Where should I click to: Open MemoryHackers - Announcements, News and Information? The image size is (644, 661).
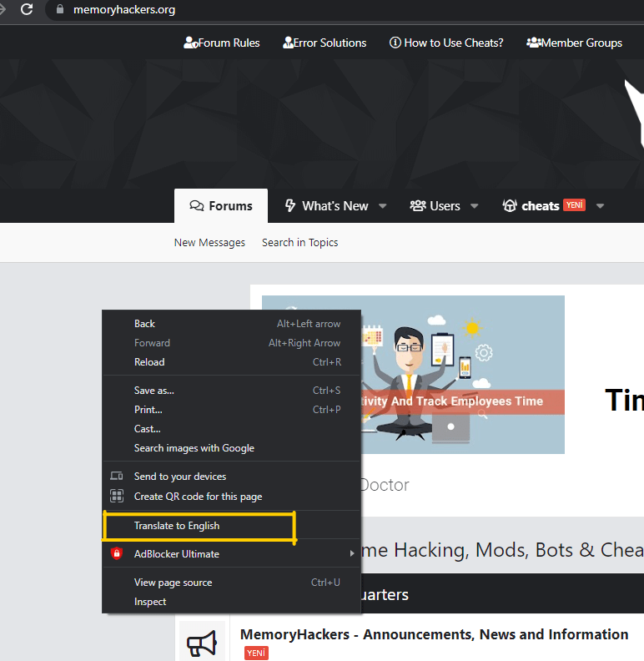[x=434, y=634]
